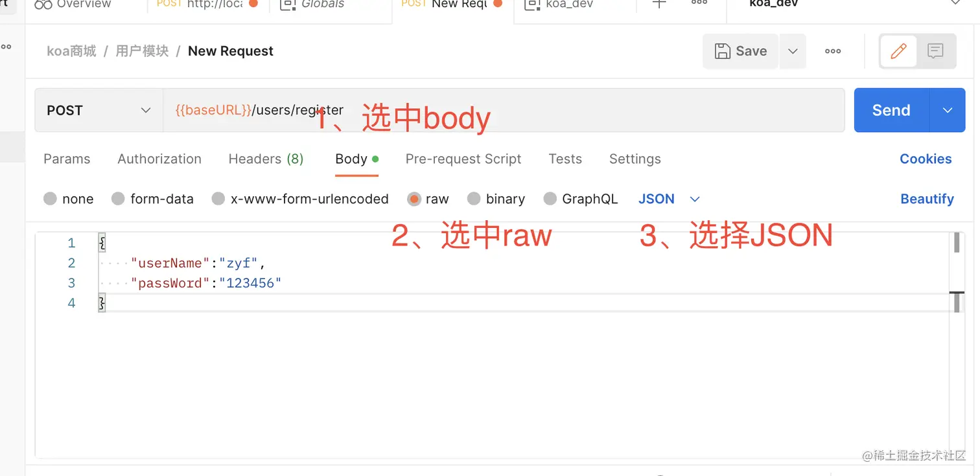Expand the Send button dropdown arrow
Image resolution: width=980 pixels, height=476 pixels.
tap(947, 110)
